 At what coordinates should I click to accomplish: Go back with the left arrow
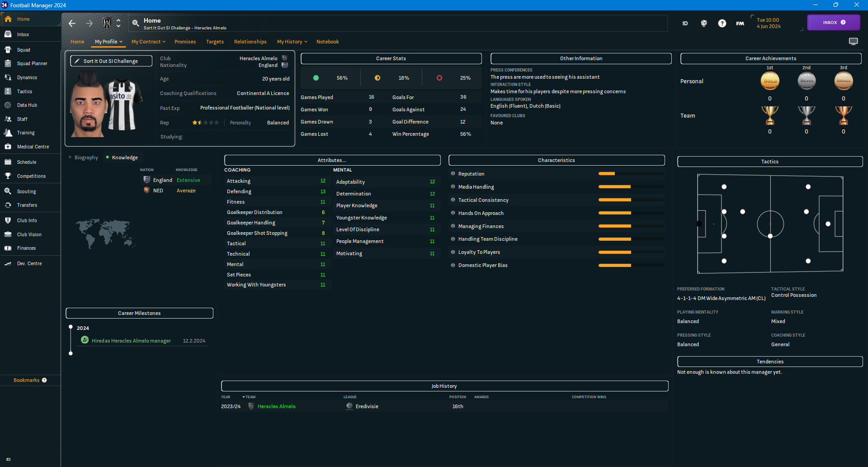tap(72, 23)
